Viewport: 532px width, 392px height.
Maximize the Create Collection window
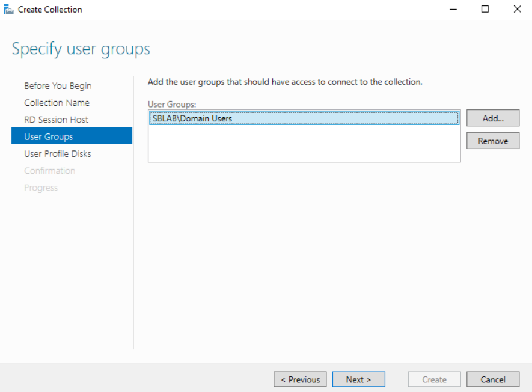pos(485,9)
